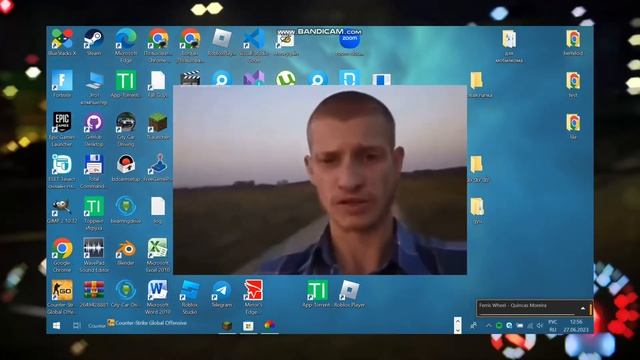Open the TLauncher Minecraft block icon
The width and height of the screenshot is (640, 360).
click(x=158, y=126)
